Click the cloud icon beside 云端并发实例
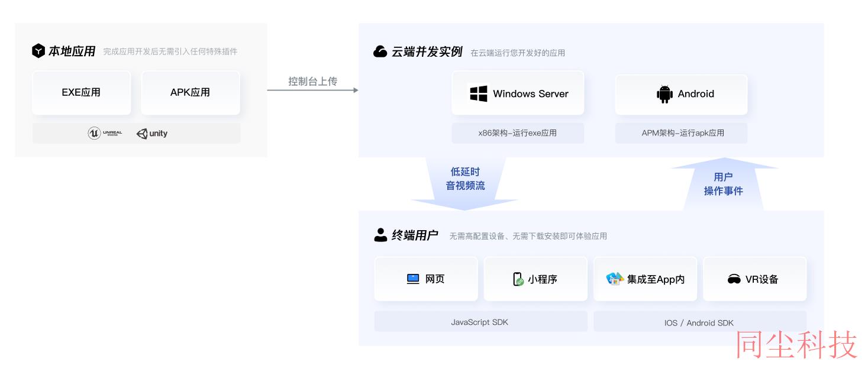Image resolution: width=868 pixels, height=368 pixels. tap(380, 51)
